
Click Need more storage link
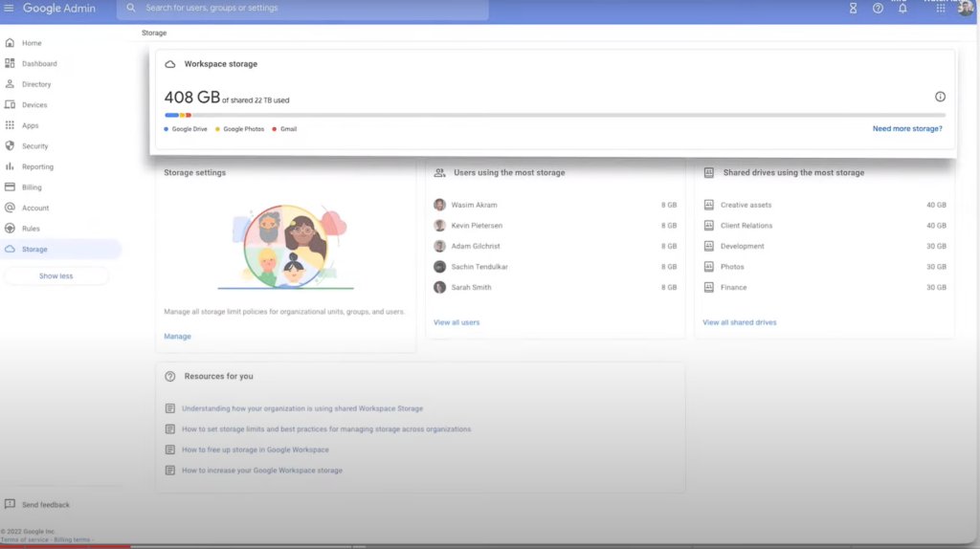pyautogui.click(x=907, y=129)
